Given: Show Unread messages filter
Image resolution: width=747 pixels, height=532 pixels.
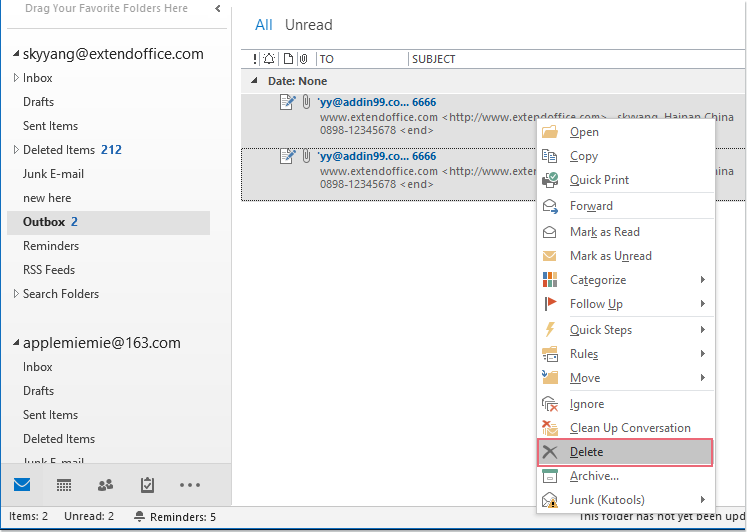Looking at the screenshot, I should pos(308,25).
